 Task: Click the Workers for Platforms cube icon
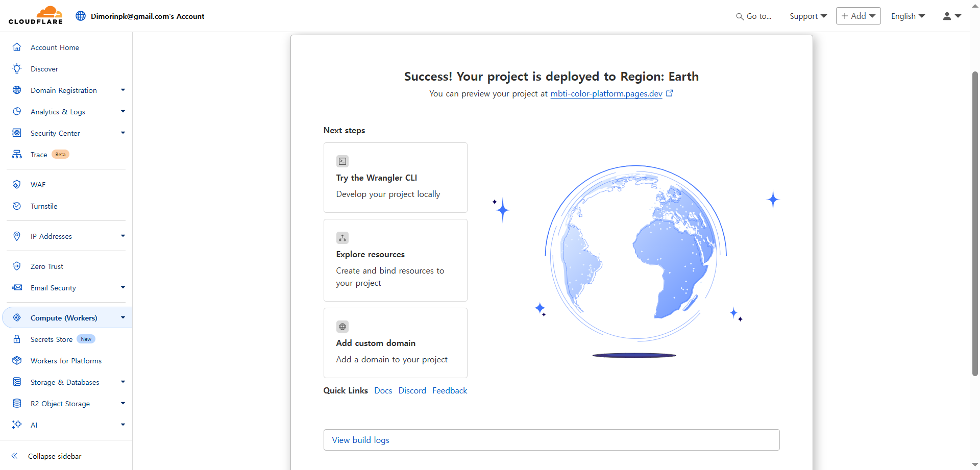point(17,360)
